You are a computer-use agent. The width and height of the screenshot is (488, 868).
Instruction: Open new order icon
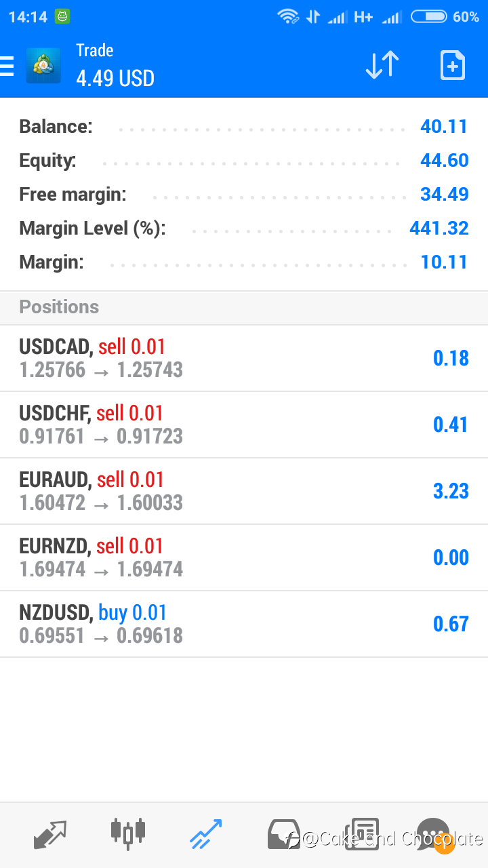(452, 66)
